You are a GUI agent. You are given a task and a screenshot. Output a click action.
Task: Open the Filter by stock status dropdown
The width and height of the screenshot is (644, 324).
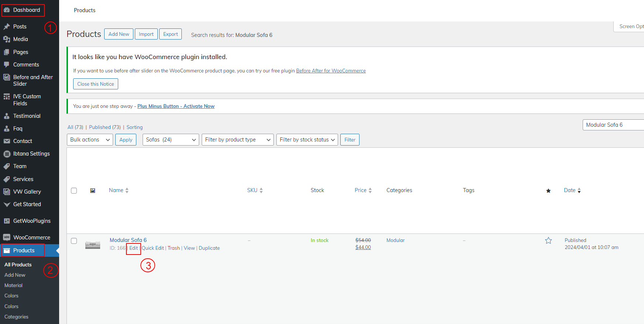click(x=307, y=140)
